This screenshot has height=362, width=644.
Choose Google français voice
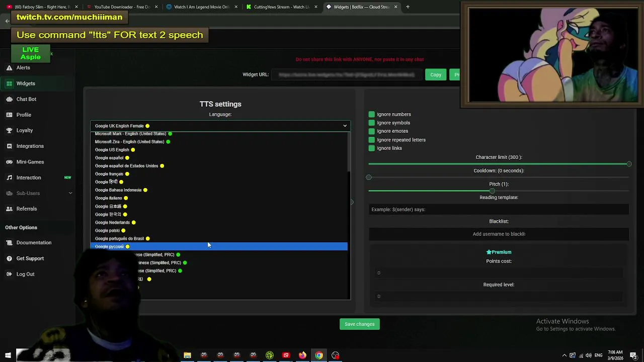pos(219,174)
